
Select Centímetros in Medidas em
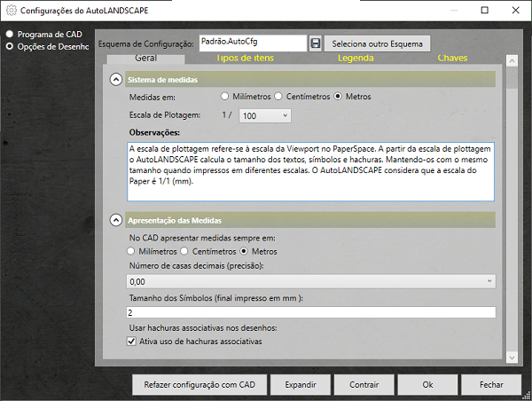pos(278,96)
